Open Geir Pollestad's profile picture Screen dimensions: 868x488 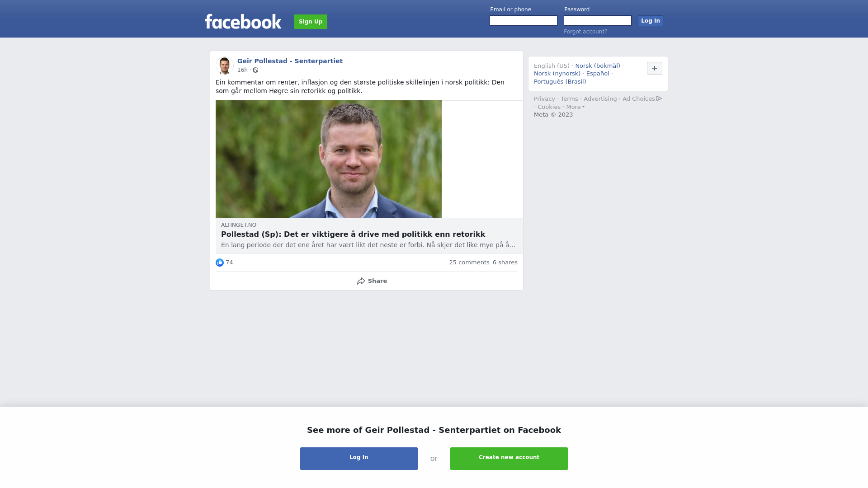click(224, 66)
